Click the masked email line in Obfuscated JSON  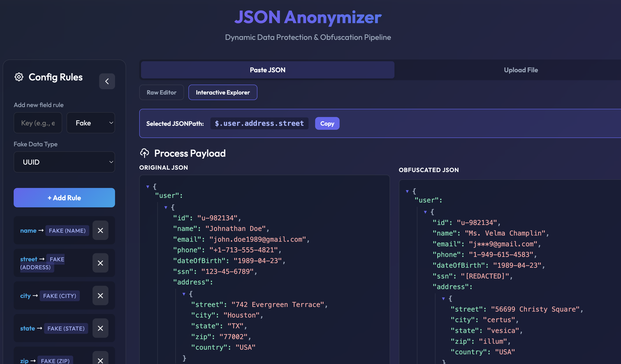click(487, 244)
